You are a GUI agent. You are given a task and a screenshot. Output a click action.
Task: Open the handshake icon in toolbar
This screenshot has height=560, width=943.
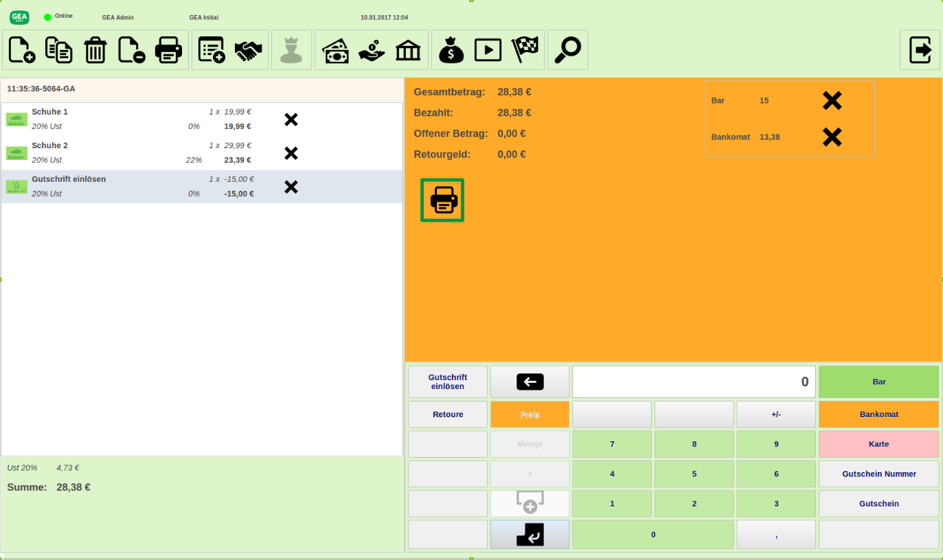(249, 50)
